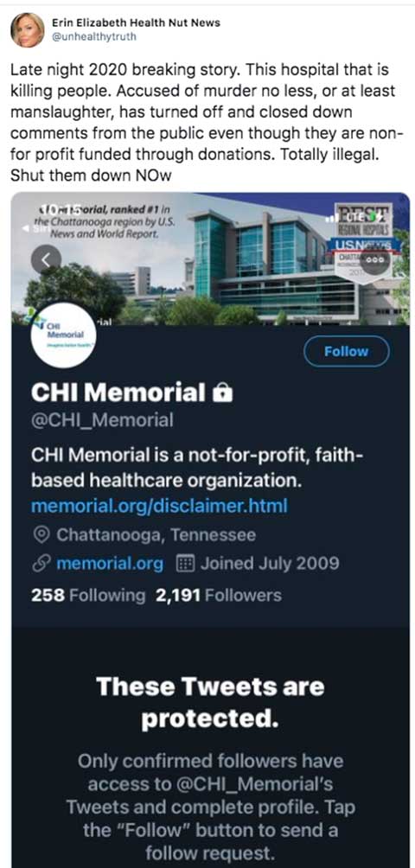Open the three-dot more options circle
This screenshot has width=415, height=868.
[376, 259]
